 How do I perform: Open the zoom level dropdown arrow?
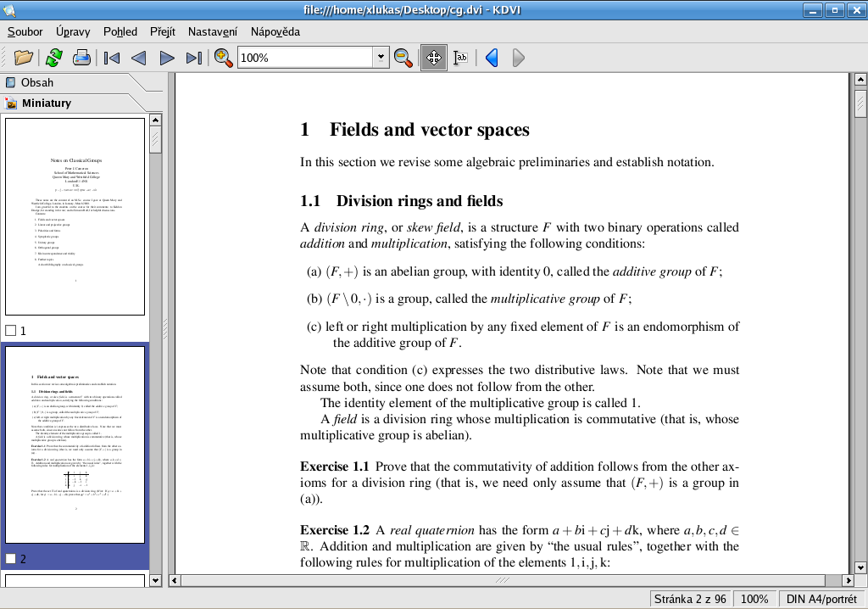[x=381, y=57]
